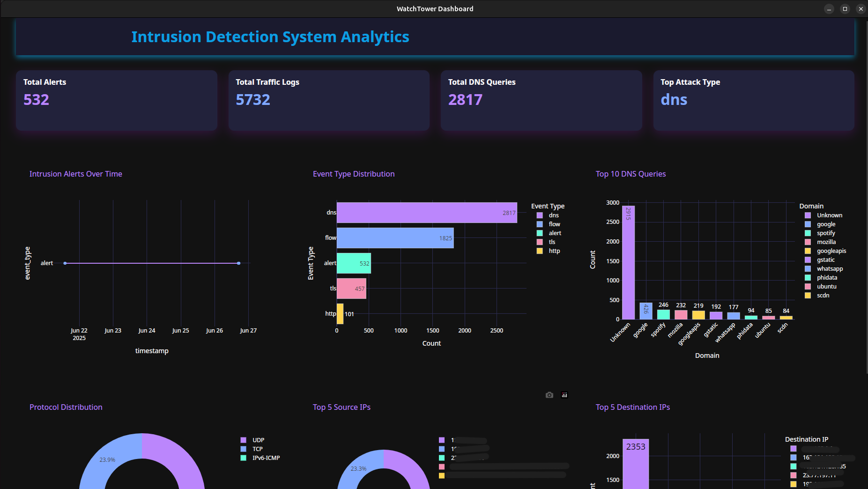Click 'Top 10 DNS Queries' chart title
868x489 pixels.
(x=631, y=174)
